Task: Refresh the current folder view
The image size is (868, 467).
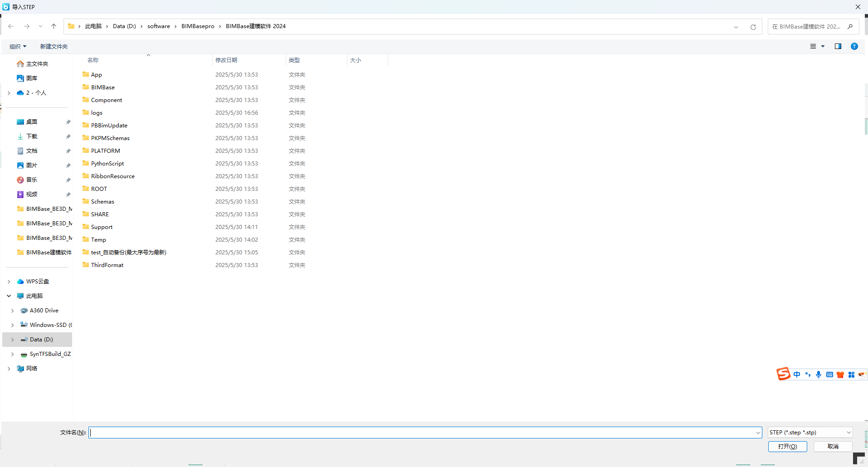Action: tap(753, 27)
